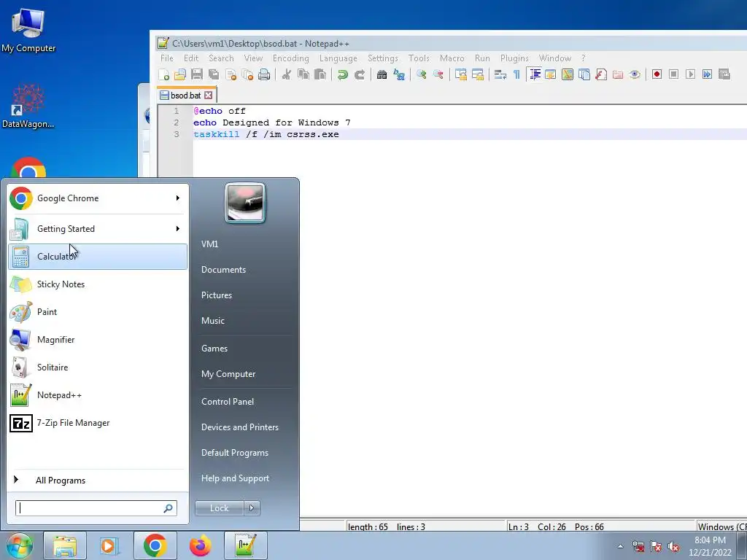Image resolution: width=747 pixels, height=560 pixels.
Task: Expand Getting Started submenu arrow
Action: click(x=178, y=228)
